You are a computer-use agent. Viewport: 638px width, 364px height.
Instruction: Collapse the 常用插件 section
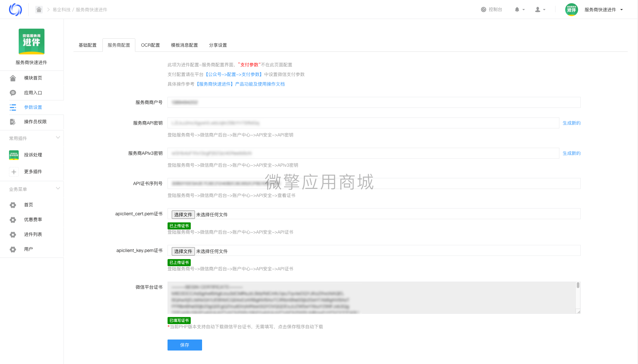click(x=58, y=137)
